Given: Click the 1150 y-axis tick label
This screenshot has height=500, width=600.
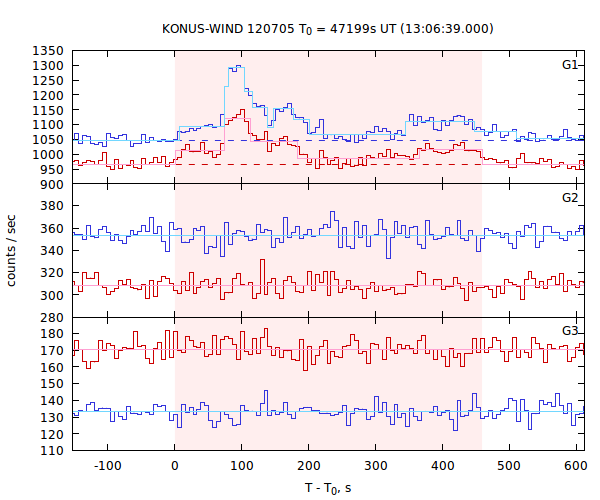Looking at the screenshot, I should coord(48,111).
